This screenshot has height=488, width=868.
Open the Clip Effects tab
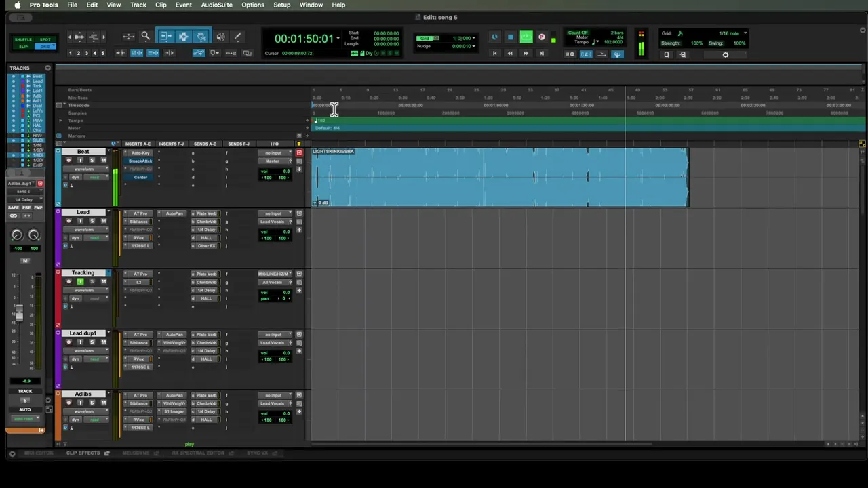point(83,453)
